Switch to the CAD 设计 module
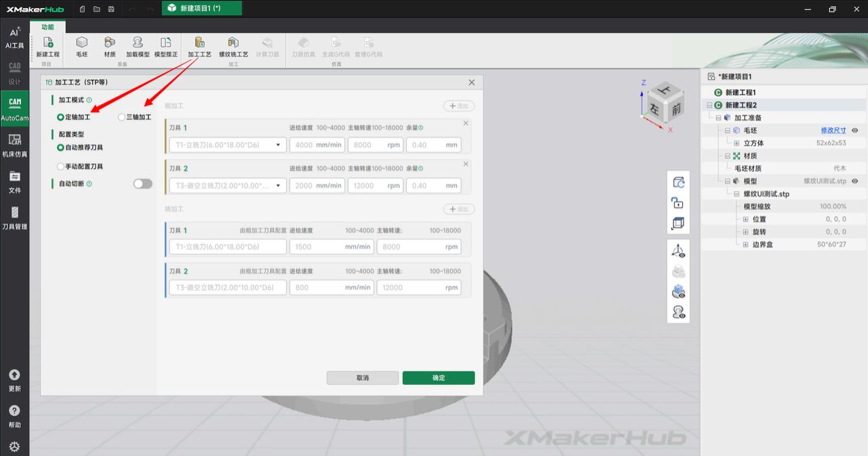The width and height of the screenshot is (868, 456). click(x=14, y=73)
